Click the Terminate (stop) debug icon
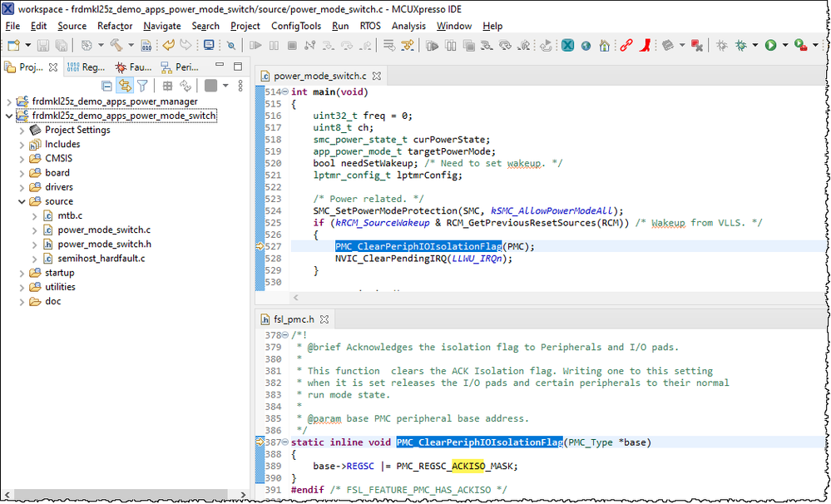The width and height of the screenshot is (831, 504). pyautogui.click(x=291, y=46)
